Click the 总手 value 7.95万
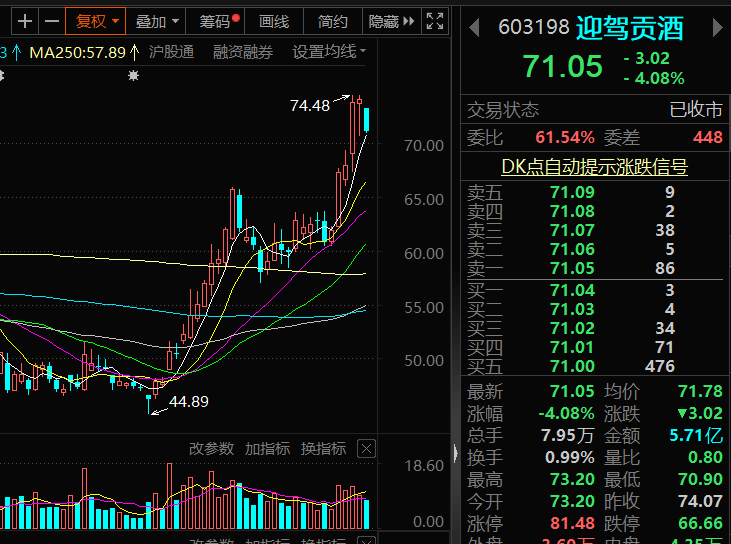This screenshot has height=544, width=731. [567, 435]
